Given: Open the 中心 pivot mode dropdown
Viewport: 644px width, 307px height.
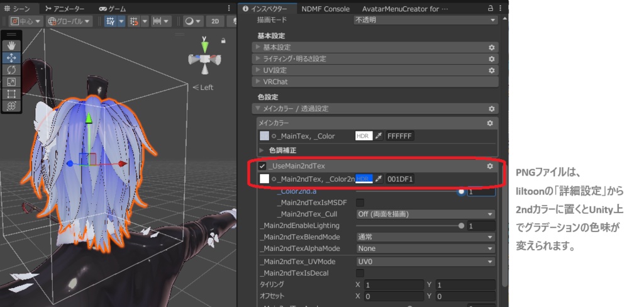Looking at the screenshot, I should pyautogui.click(x=26, y=21).
